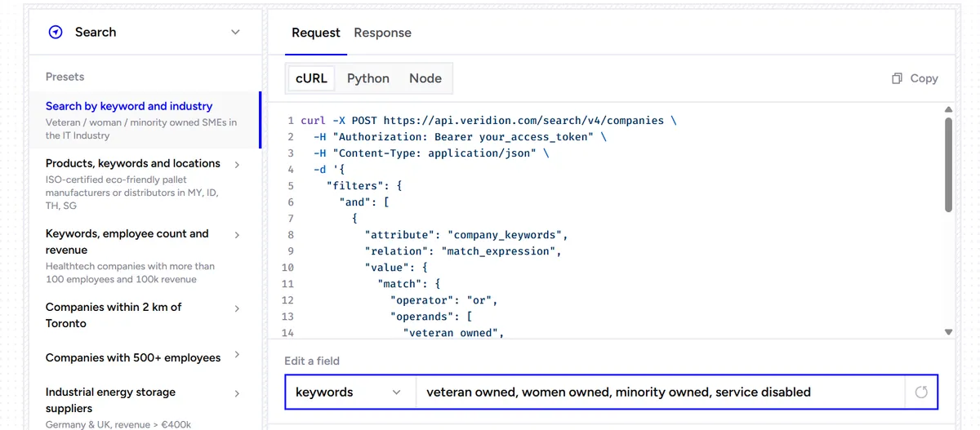Click the code scrollbar down arrow
The image size is (980, 430).
[948, 332]
